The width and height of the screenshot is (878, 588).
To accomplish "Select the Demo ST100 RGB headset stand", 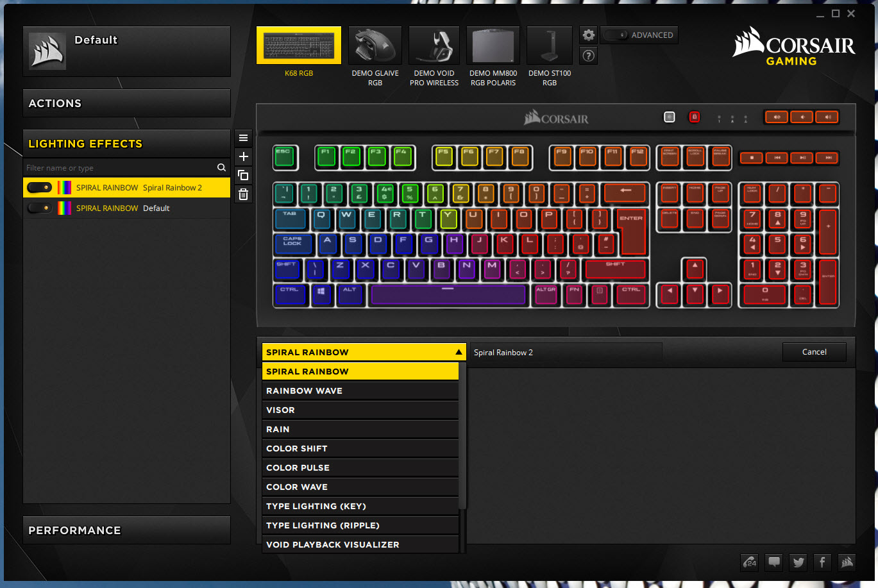I will (x=550, y=46).
